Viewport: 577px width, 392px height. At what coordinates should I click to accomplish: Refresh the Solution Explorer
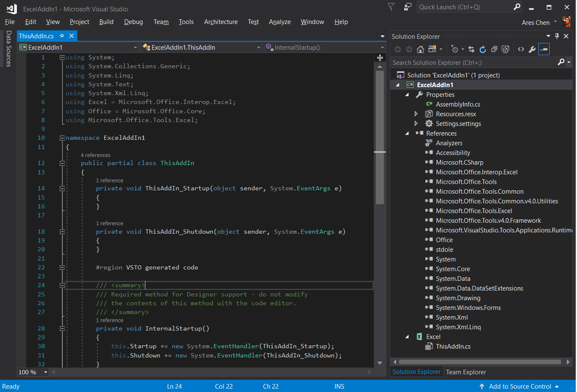tap(483, 49)
